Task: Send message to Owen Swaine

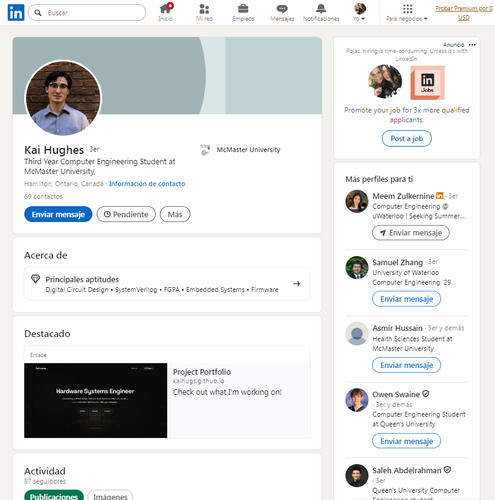Action: [x=406, y=441]
